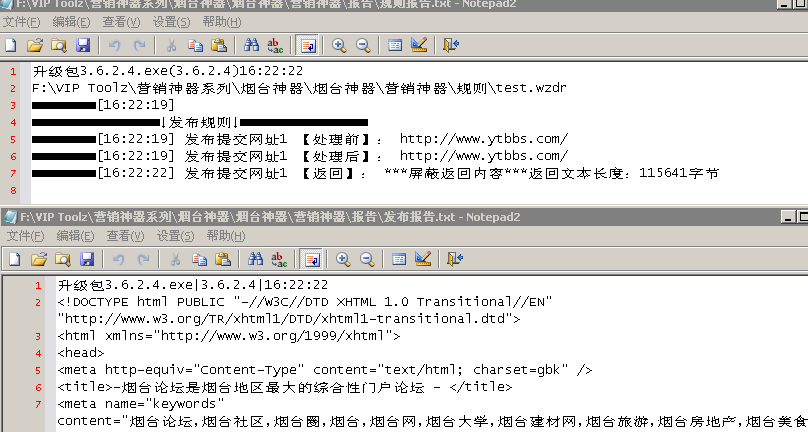Click Paste clipboard icon in 规则报告.txt window
The width and height of the screenshot is (808, 432).
(x=219, y=45)
